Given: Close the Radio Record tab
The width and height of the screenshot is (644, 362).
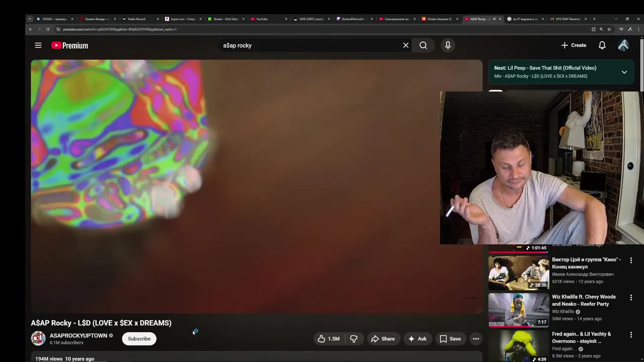Looking at the screenshot, I should pos(158,19).
